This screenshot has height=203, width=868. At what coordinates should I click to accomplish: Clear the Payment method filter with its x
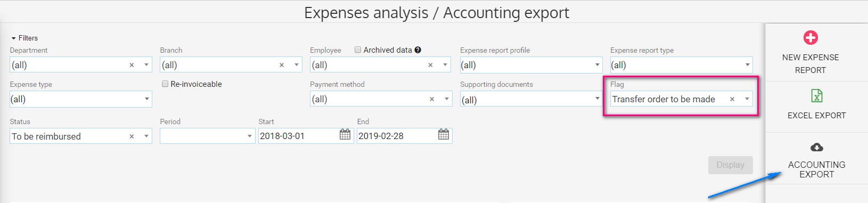coord(432,99)
